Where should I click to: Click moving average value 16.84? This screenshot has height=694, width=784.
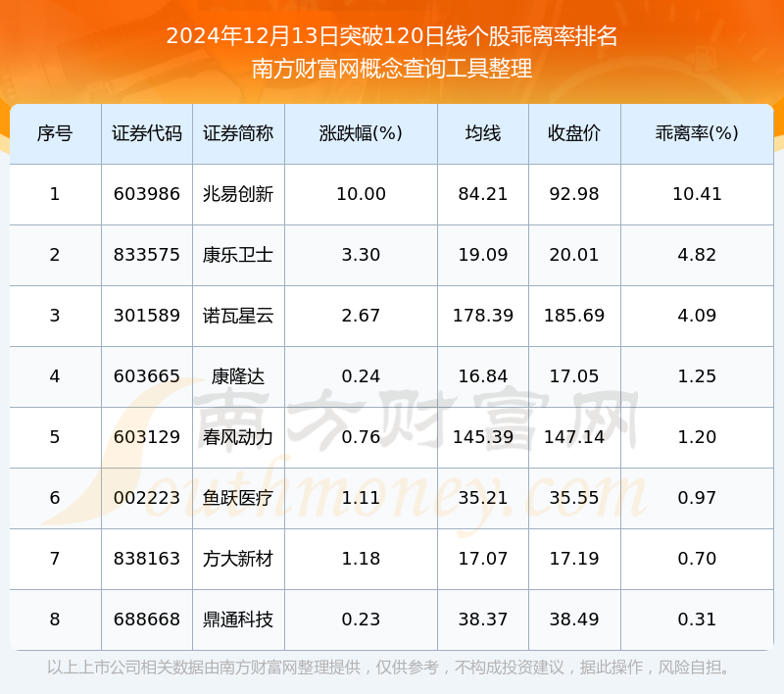483,376
